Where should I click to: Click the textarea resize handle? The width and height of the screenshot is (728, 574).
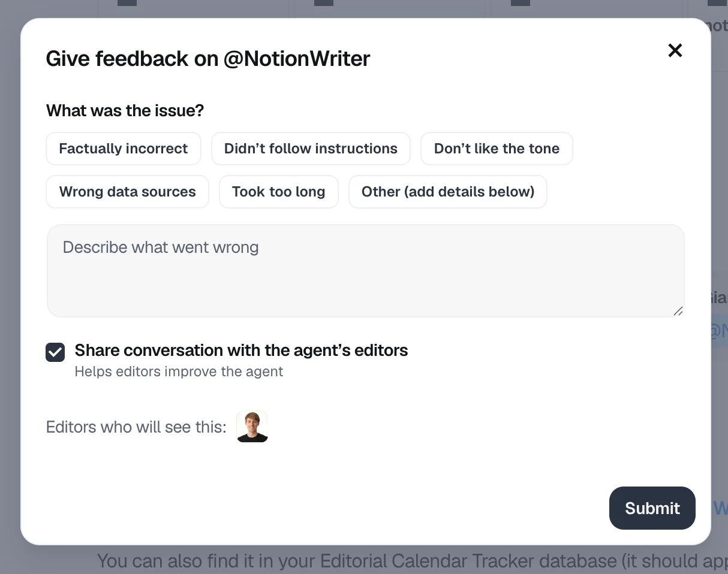tap(678, 311)
